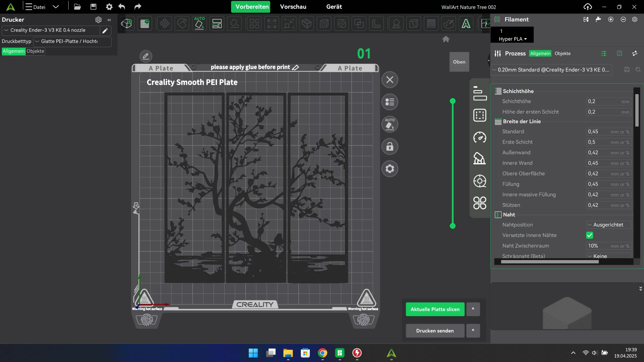644x362 pixels.
Task: Click the plate auto-arrange AUTO icon
Action: click(390, 124)
